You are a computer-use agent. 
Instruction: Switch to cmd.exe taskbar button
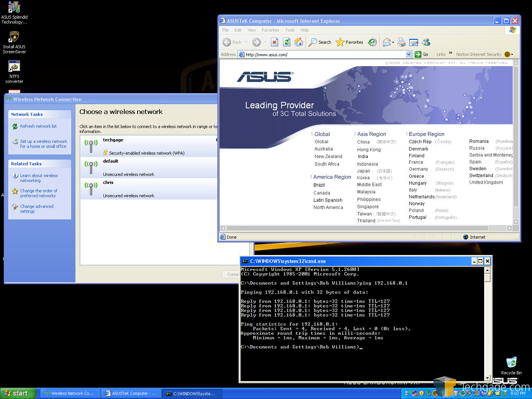(192, 393)
